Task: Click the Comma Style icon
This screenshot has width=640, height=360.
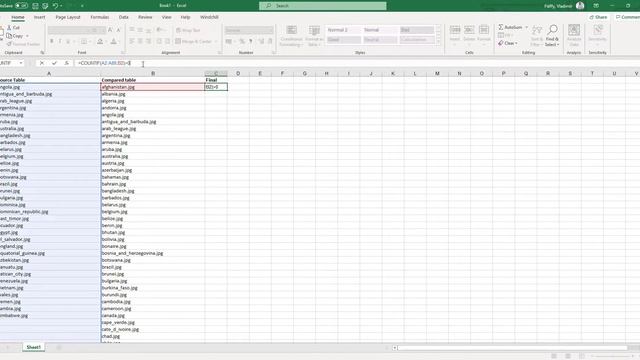Action: tap(251, 41)
